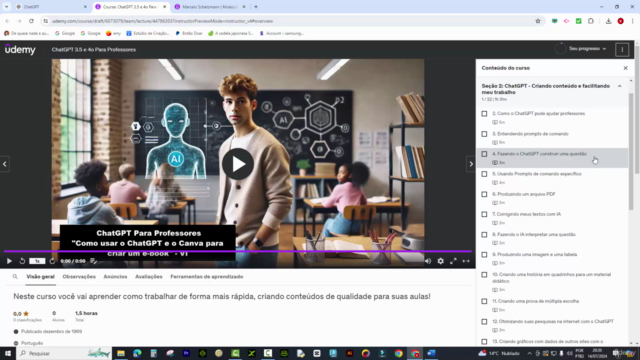Image resolution: width=640 pixels, height=360 pixels.
Task: Go to next lecture arrow
Action: pyautogui.click(x=471, y=164)
